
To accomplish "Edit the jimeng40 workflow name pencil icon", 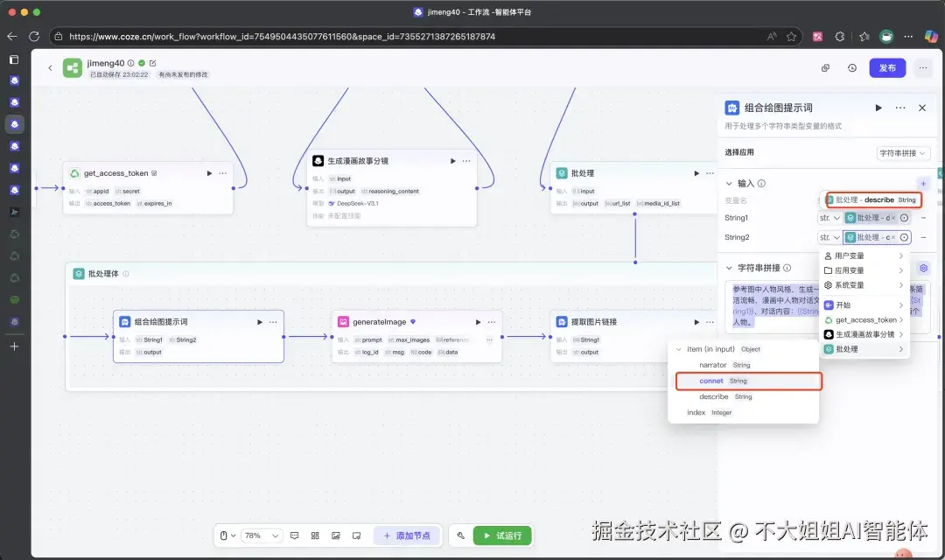I will (152, 63).
